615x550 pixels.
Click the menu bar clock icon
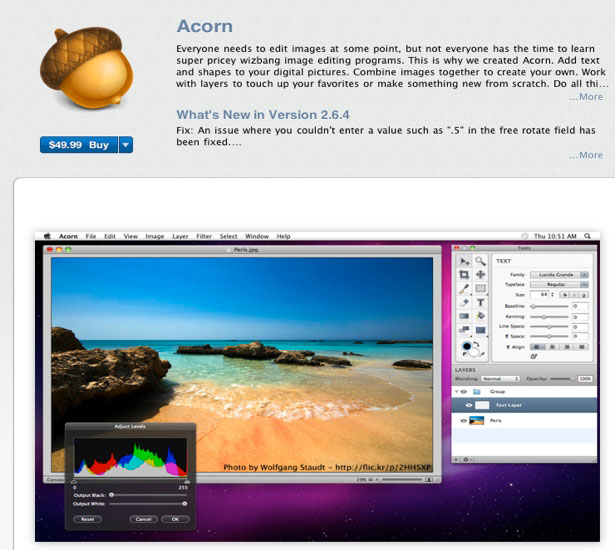click(524, 236)
